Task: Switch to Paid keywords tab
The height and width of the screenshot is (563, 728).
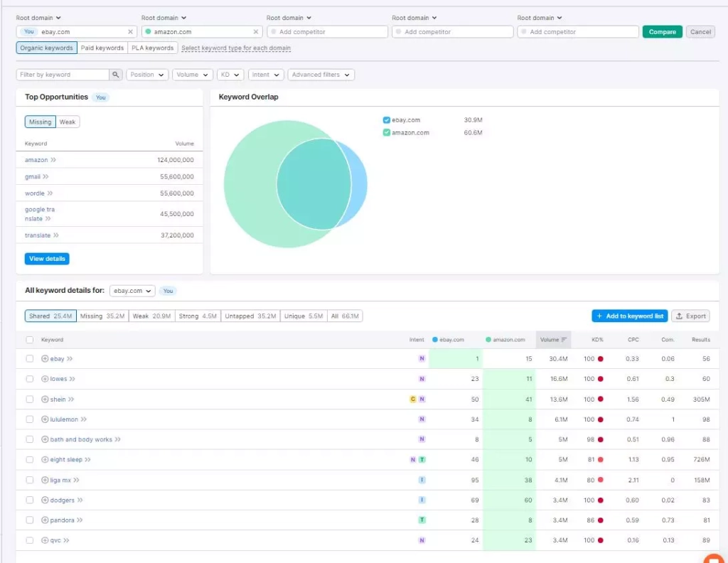Action: click(x=102, y=48)
